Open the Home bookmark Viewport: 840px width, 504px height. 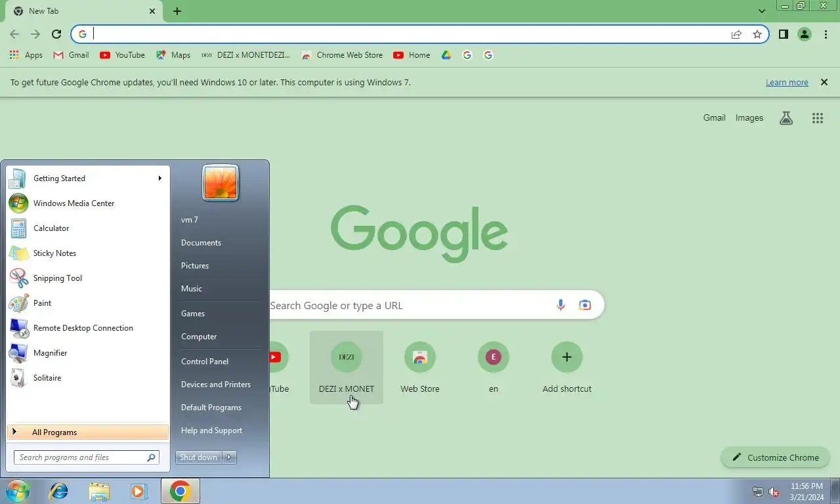[411, 55]
